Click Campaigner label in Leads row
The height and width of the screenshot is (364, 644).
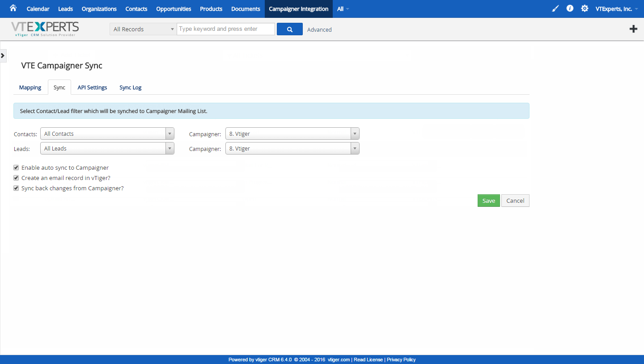(205, 149)
